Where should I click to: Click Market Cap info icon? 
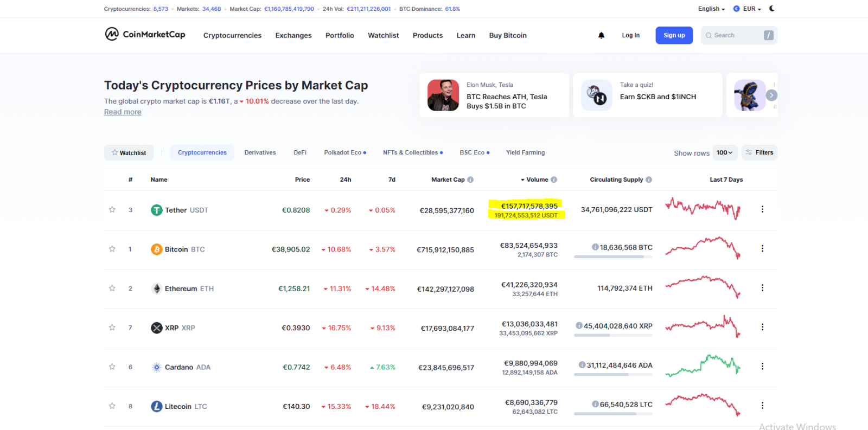[470, 179]
